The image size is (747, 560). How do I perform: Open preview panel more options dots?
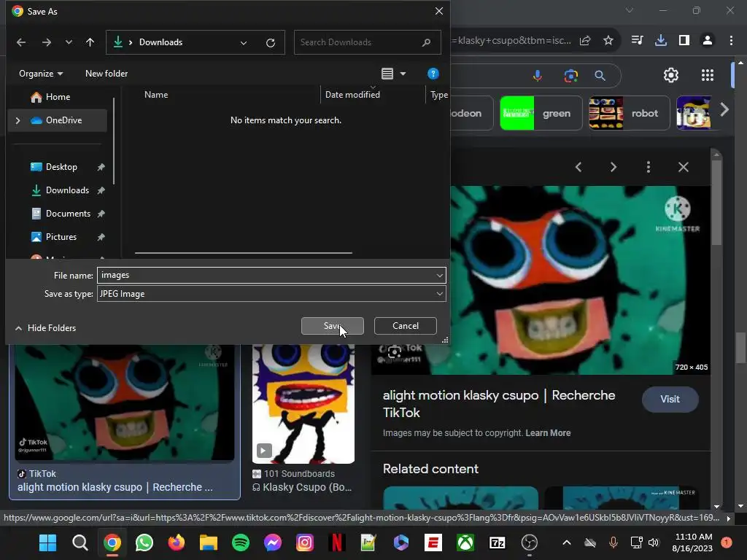click(649, 167)
